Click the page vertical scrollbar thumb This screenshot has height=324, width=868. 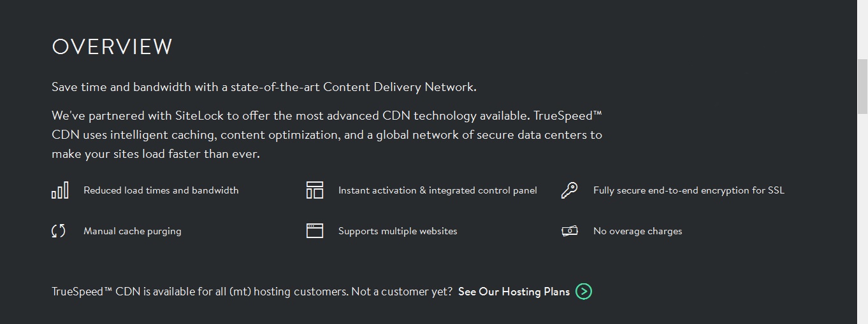(x=862, y=85)
